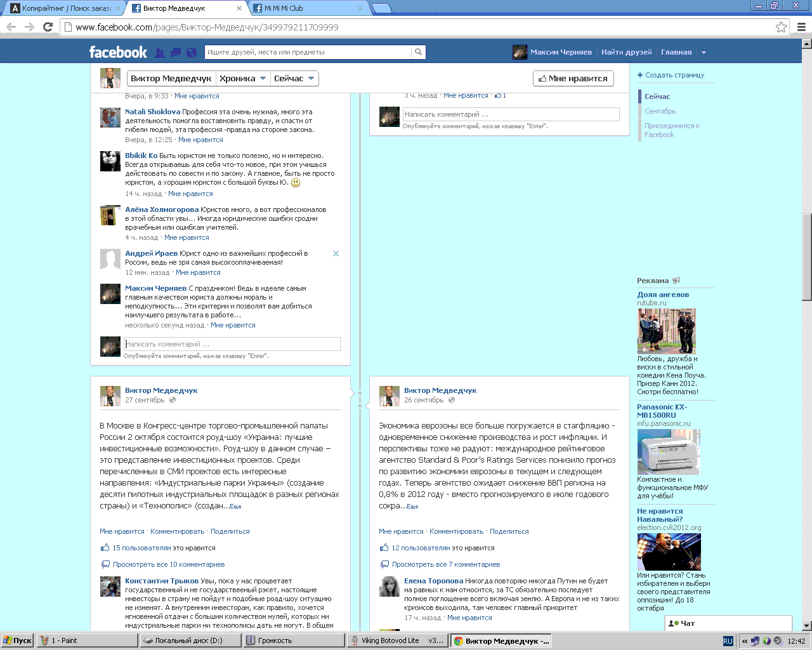Screen dimensions: 812x650
Task: Open the new tab button in Chrome
Action: point(381,8)
